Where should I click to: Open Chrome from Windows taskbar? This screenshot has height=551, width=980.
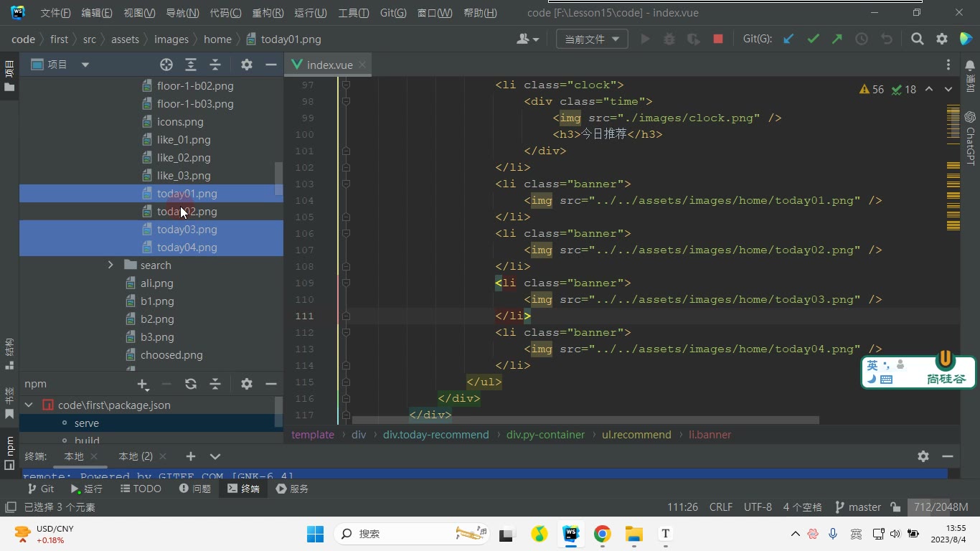[602, 534]
